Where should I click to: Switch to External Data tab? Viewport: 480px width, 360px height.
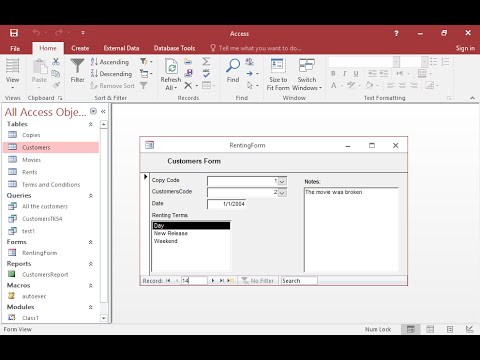tap(121, 48)
